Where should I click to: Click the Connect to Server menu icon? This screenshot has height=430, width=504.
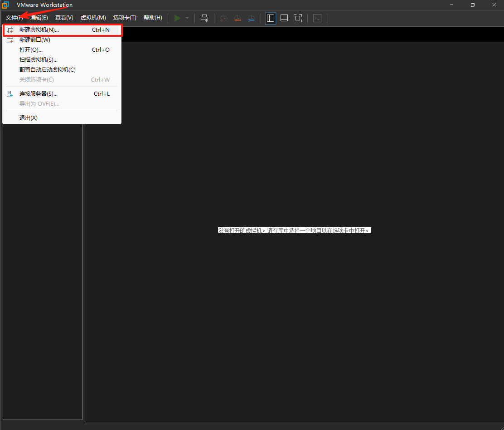point(10,94)
